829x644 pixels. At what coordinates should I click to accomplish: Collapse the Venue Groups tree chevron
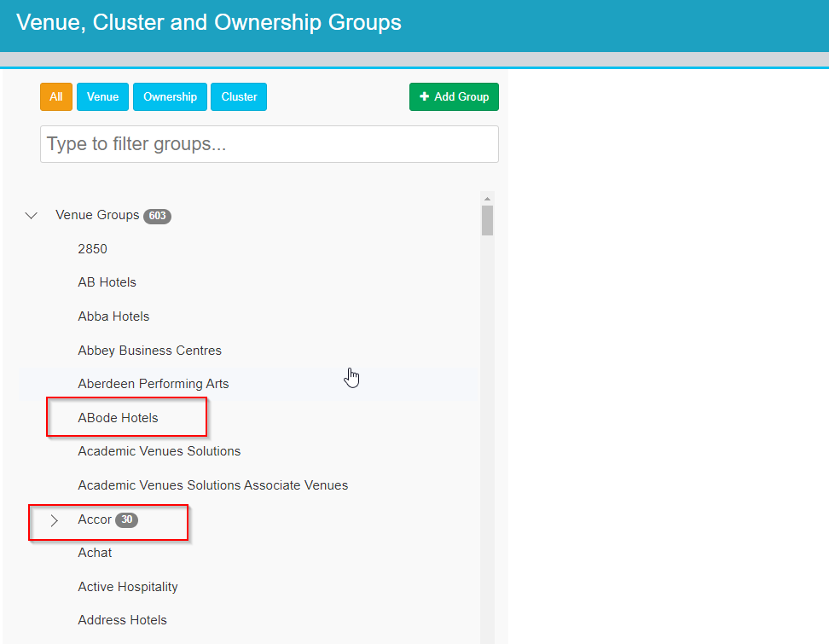click(x=32, y=216)
